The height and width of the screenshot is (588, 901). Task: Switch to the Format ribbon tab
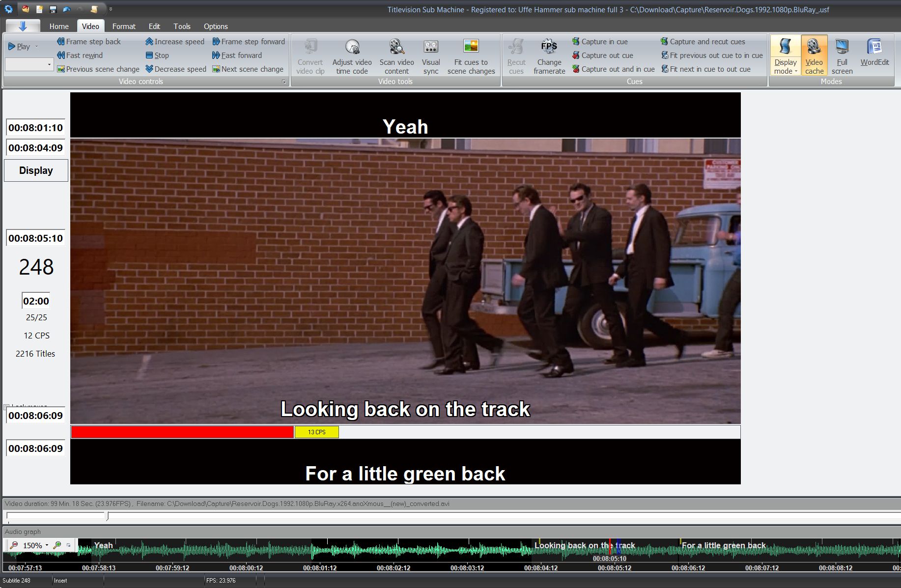tap(123, 27)
